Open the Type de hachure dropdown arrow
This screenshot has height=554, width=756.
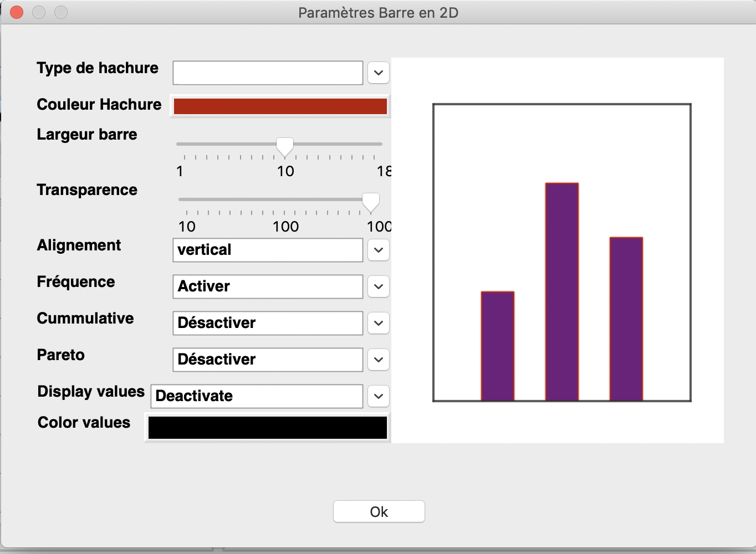point(379,73)
